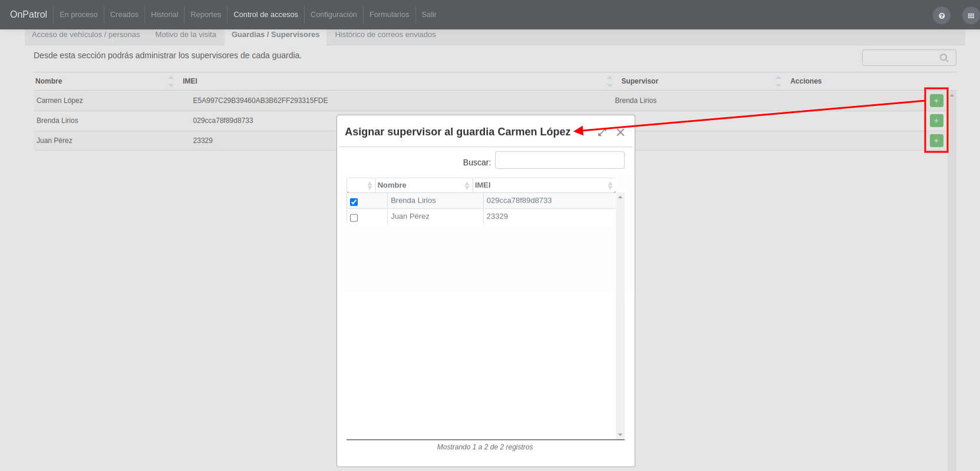This screenshot has height=471, width=980.
Task: Switch to Motivo de la visita tab
Action: [x=186, y=35]
